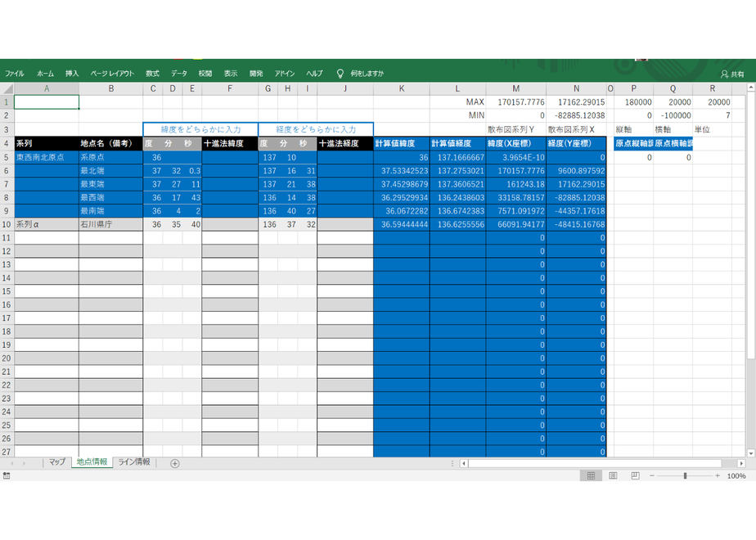Open the 開発 ribbon tab
This screenshot has height=540, width=756.
click(256, 74)
